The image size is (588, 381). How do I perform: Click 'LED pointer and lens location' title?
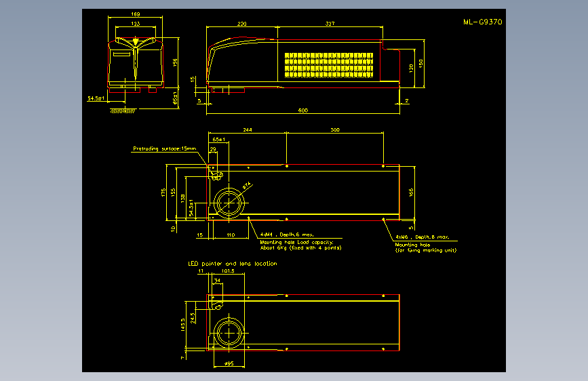click(233, 264)
